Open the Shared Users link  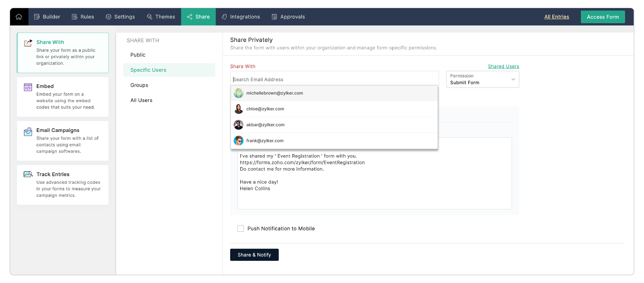coord(503,66)
